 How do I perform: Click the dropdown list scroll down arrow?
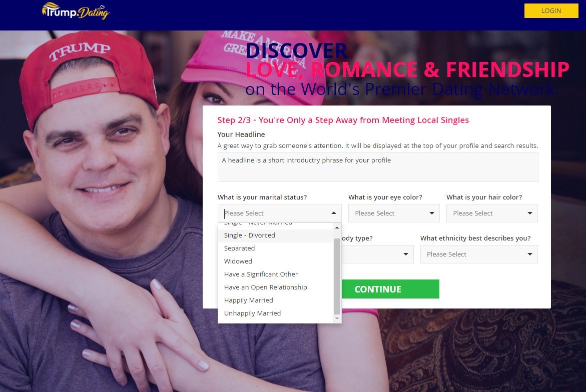(x=337, y=318)
